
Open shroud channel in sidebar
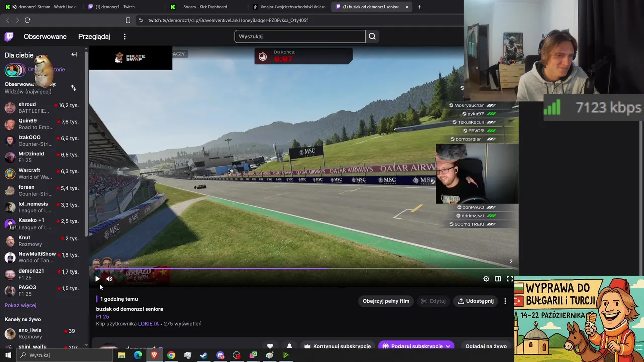[x=43, y=107]
